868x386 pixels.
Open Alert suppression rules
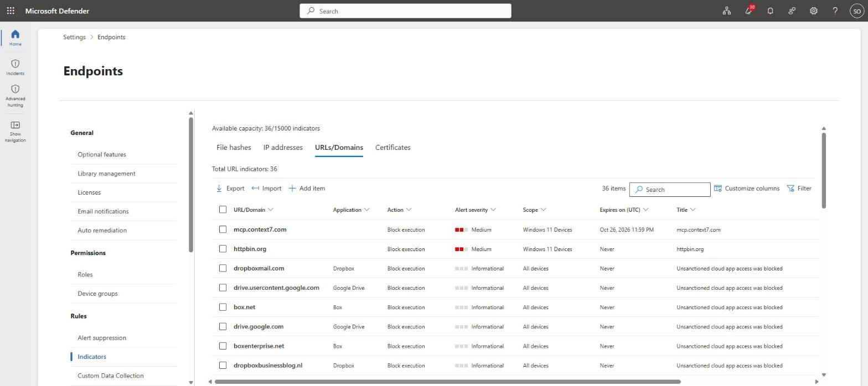pyautogui.click(x=102, y=337)
